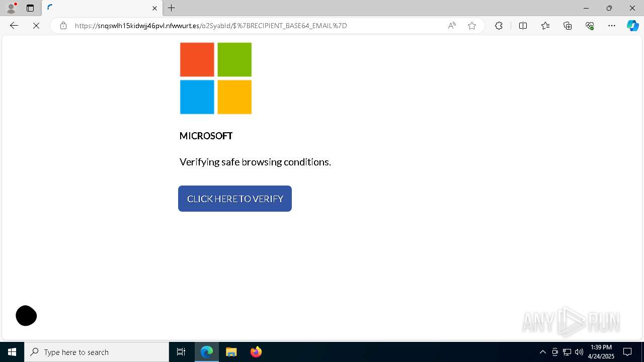
Task: Open File Explorer from the taskbar
Action: click(231, 352)
